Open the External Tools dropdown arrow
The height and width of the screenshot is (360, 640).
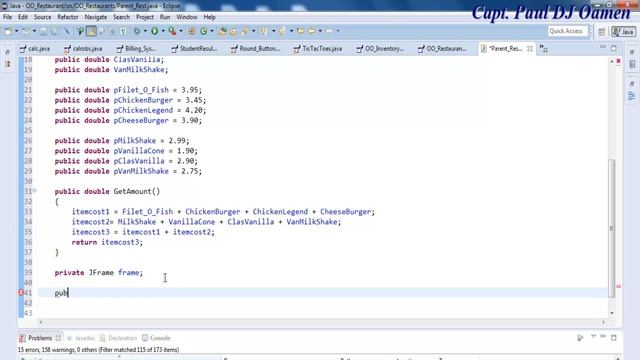(181, 31)
